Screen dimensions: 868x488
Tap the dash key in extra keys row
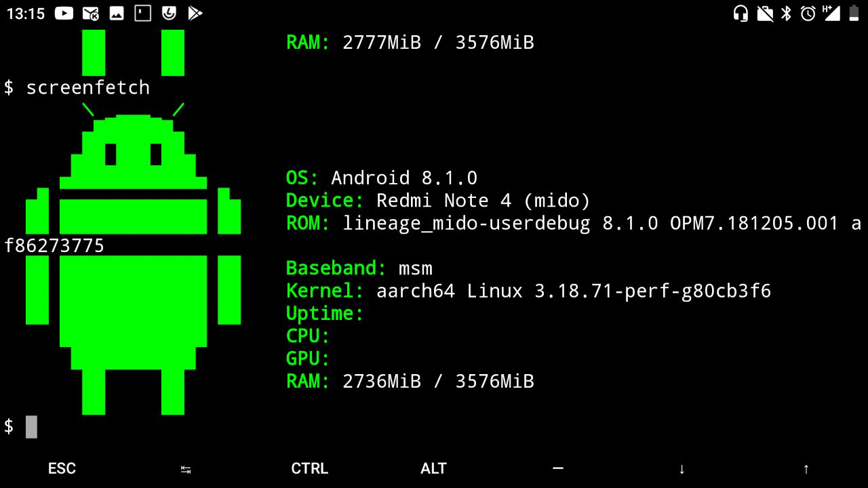(x=558, y=468)
